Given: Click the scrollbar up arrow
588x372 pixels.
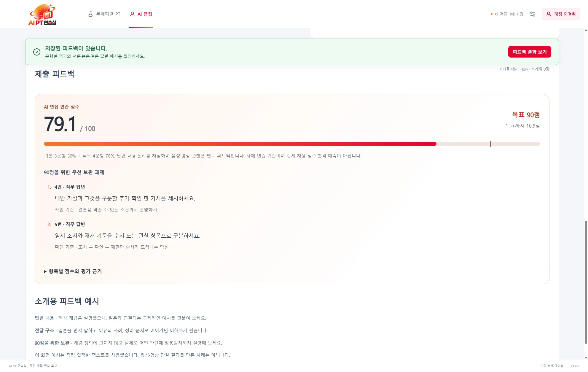Looking at the screenshot, I should pos(586,30).
